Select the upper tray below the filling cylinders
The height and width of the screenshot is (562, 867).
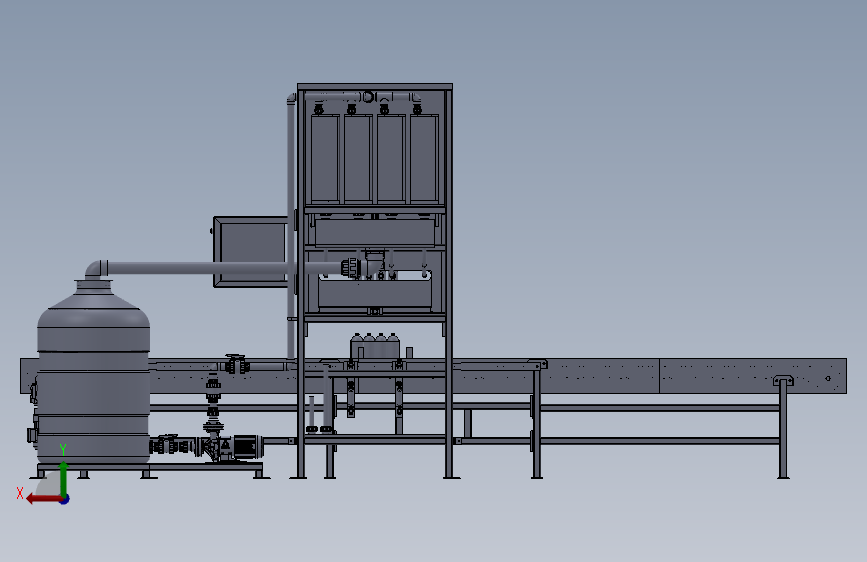coord(375,232)
